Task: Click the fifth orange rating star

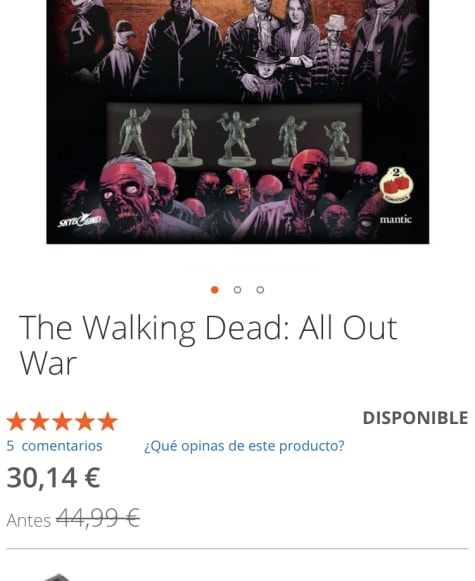Action: 108,421
